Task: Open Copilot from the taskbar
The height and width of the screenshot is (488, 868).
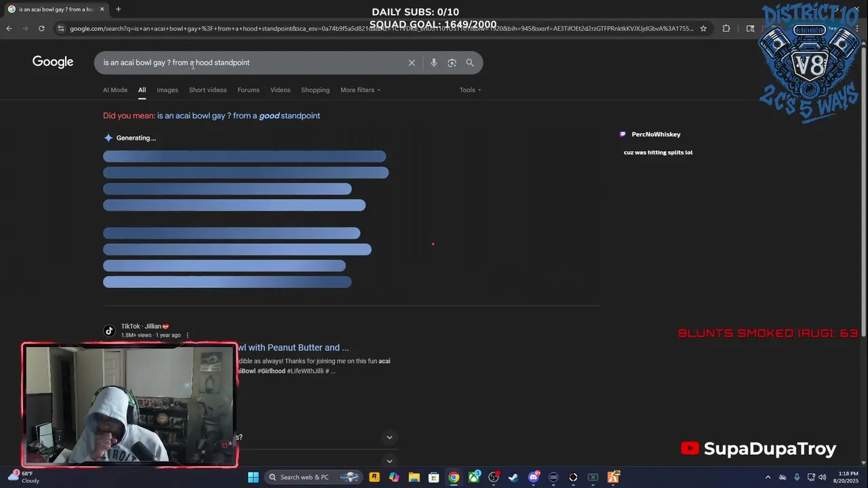Action: [x=394, y=477]
